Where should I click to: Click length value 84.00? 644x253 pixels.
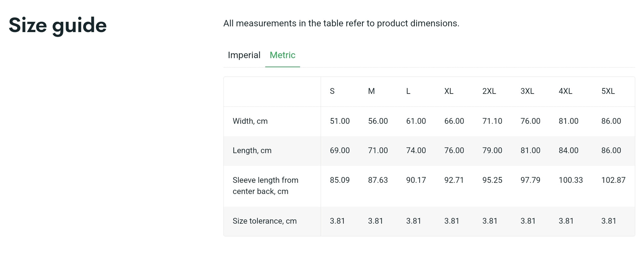[x=569, y=150]
